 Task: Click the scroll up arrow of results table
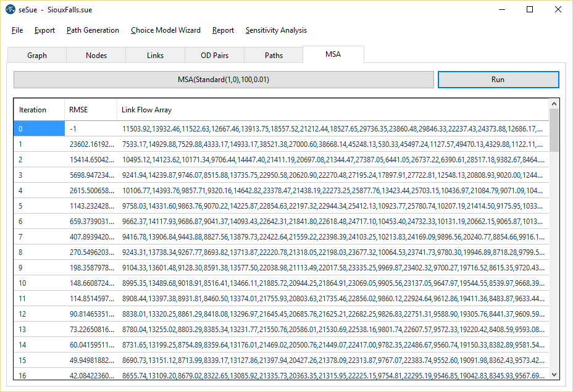tap(554, 104)
